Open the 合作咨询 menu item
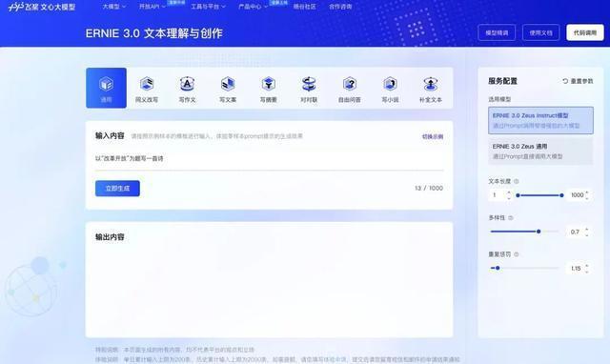 pyautogui.click(x=340, y=7)
